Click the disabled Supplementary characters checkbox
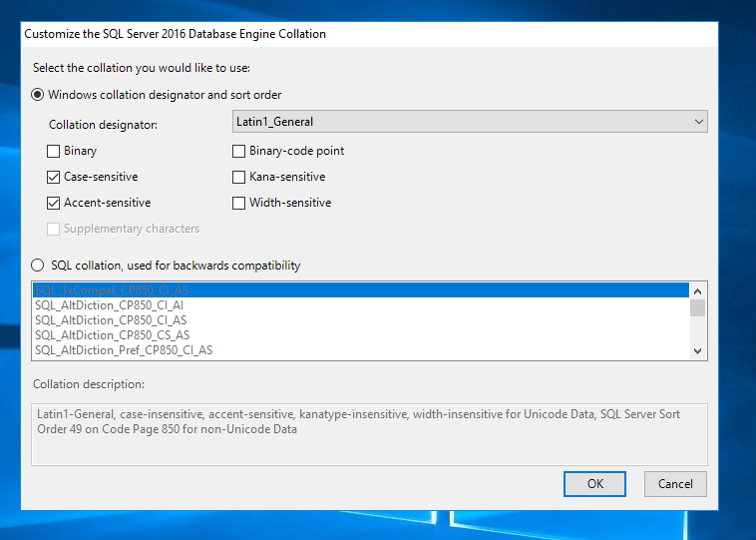The height and width of the screenshot is (540, 756). 54,229
